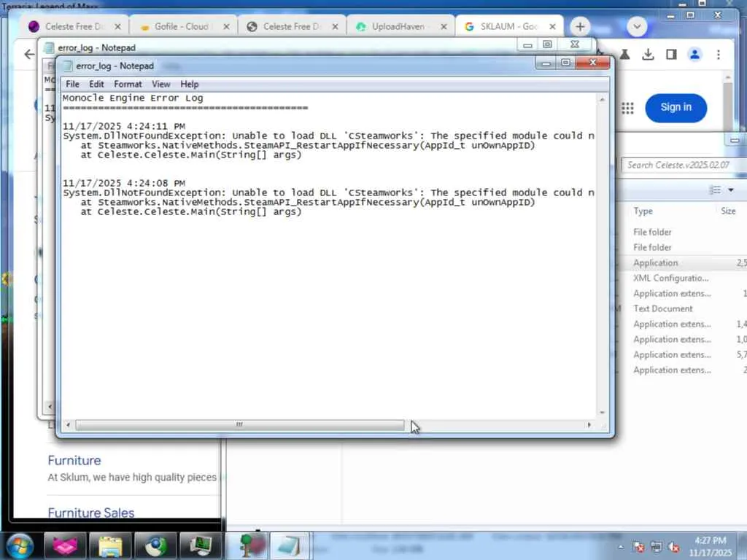Select the XML Configuratio... row in Explorer
This screenshot has width=747, height=560.
point(682,278)
